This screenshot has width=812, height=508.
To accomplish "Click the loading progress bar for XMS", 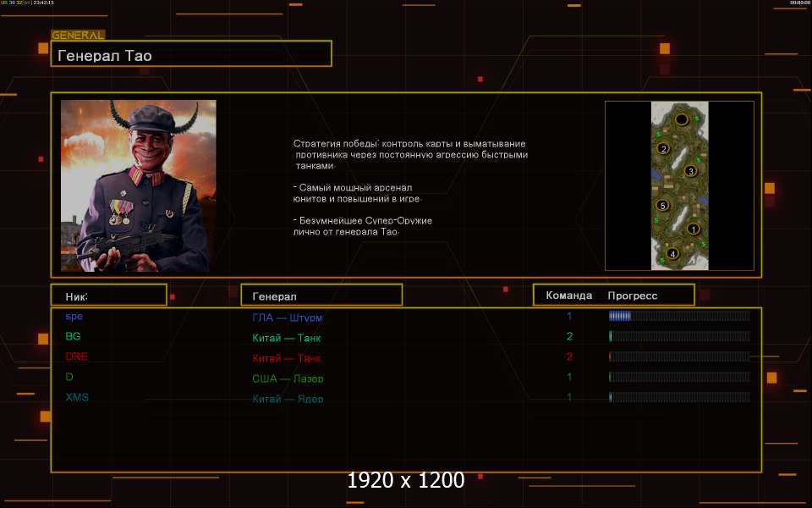I will click(679, 397).
